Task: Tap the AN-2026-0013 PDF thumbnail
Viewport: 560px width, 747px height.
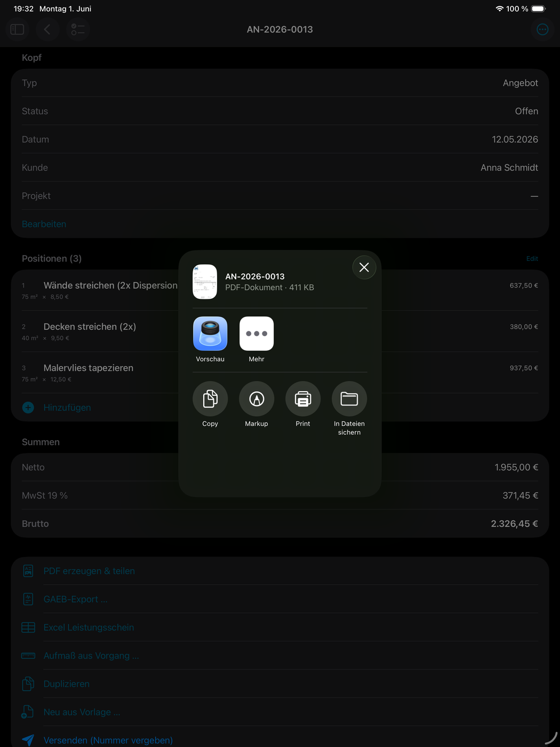Action: pyautogui.click(x=205, y=282)
